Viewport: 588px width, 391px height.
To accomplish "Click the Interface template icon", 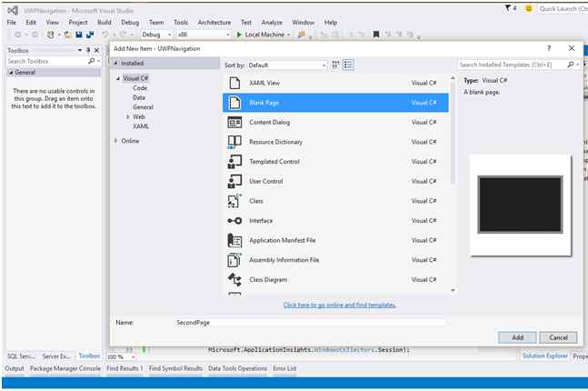I will click(x=234, y=221).
